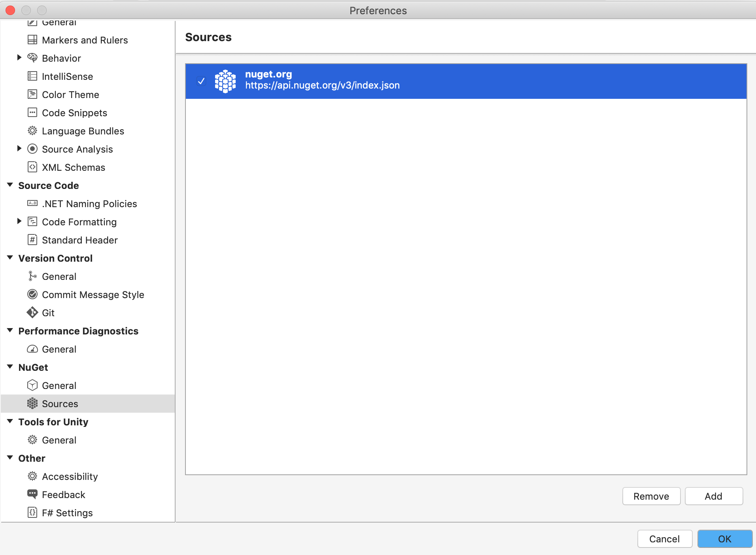Viewport: 756px width, 555px height.
Task: Open Commit Message Style settings
Action: [93, 294]
